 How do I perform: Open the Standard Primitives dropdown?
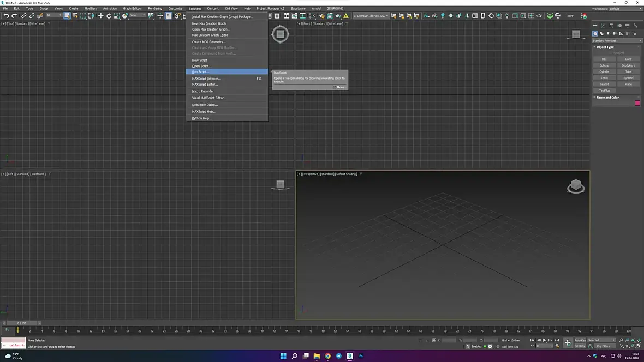617,40
